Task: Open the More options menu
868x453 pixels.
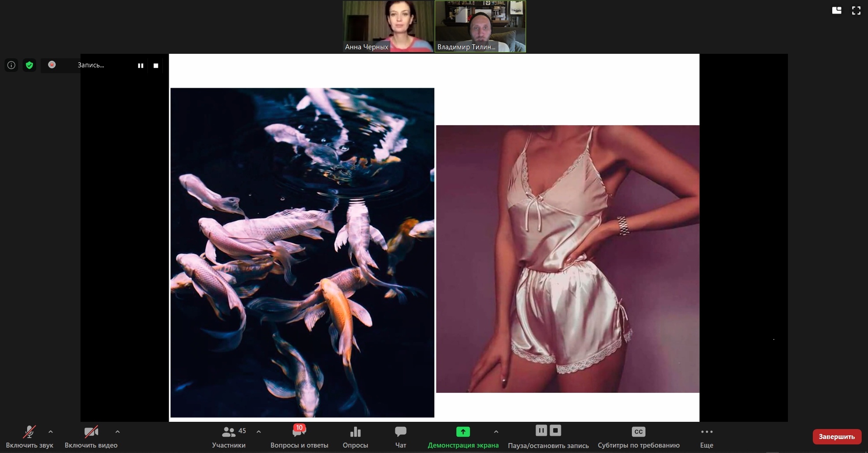Action: 707,432
